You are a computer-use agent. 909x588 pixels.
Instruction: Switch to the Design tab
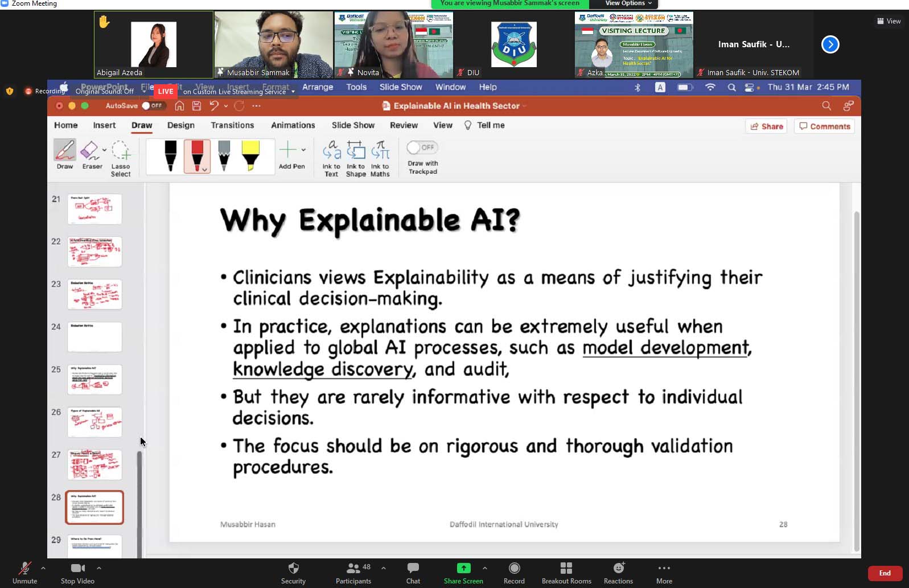point(181,125)
